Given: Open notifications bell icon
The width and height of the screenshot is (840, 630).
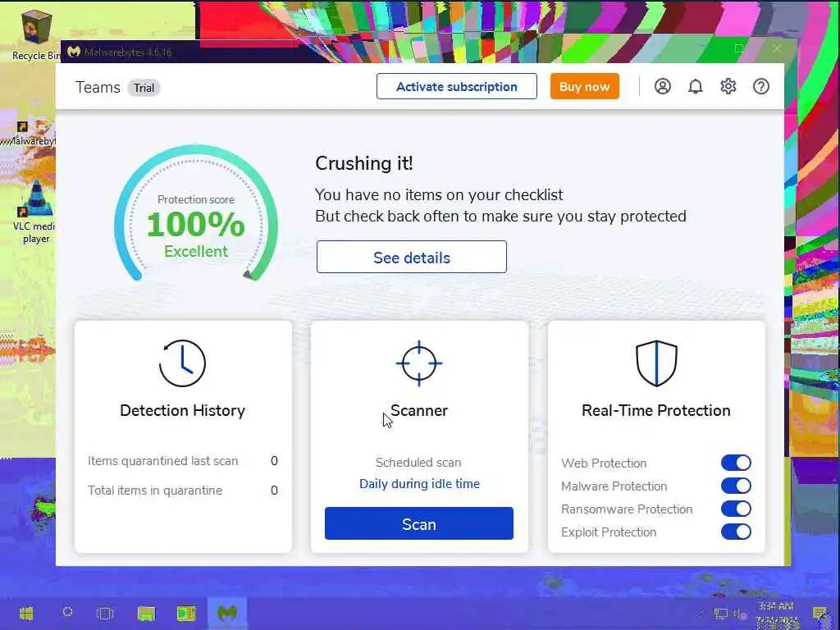Looking at the screenshot, I should [x=696, y=86].
